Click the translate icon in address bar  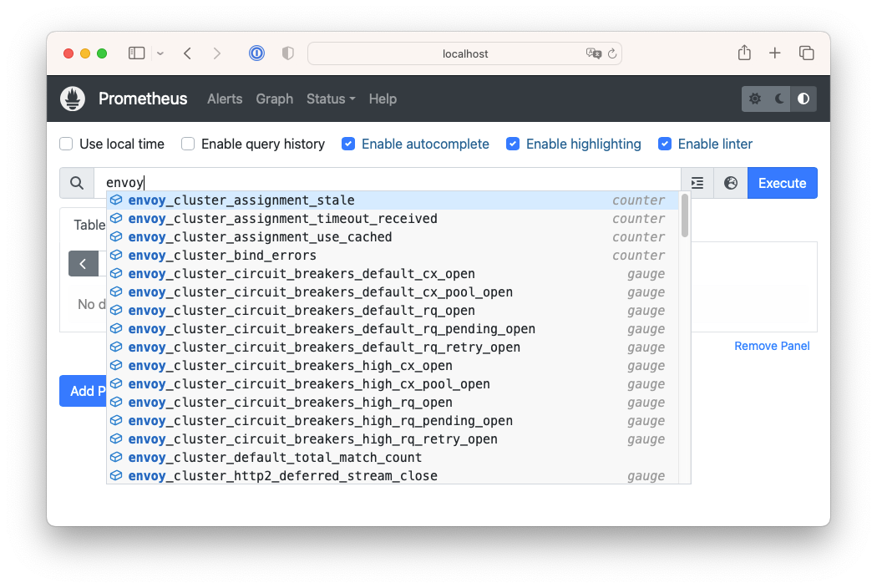(593, 53)
